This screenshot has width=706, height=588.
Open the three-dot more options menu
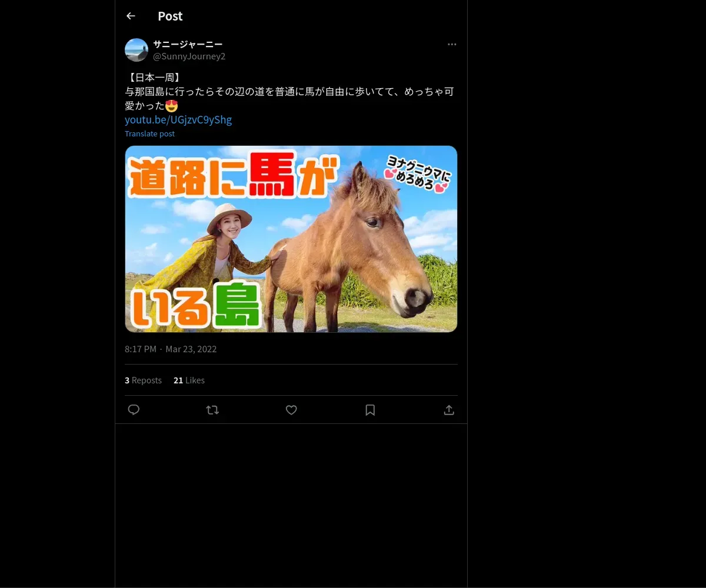pyautogui.click(x=452, y=44)
